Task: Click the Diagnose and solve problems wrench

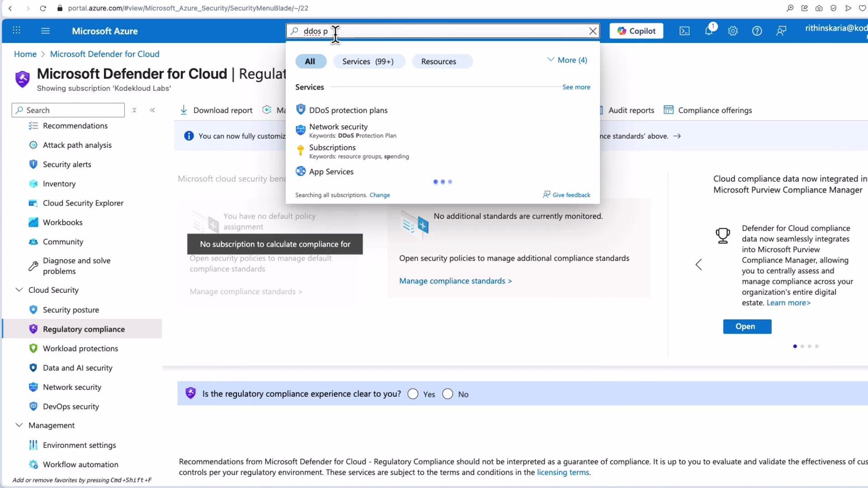Action: click(x=33, y=266)
